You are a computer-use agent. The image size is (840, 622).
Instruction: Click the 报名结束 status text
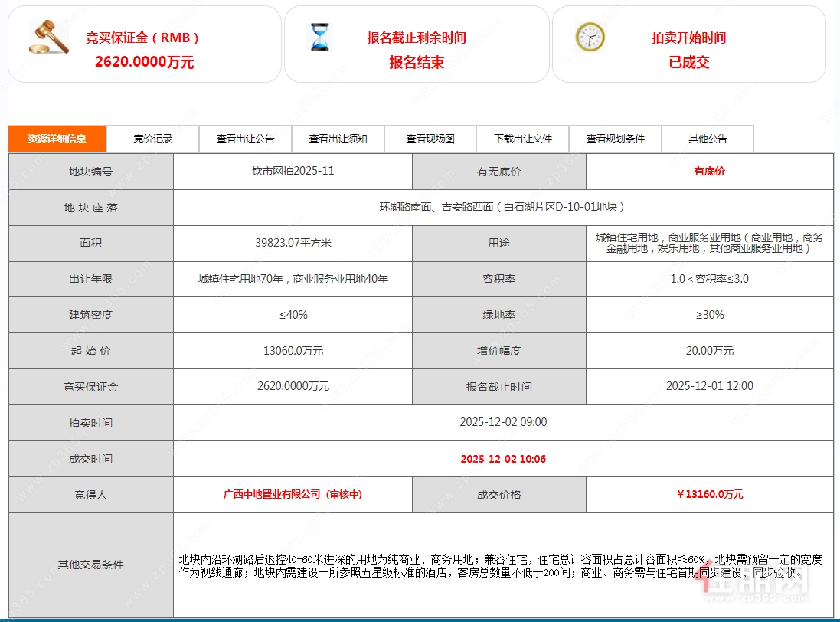[x=417, y=63]
